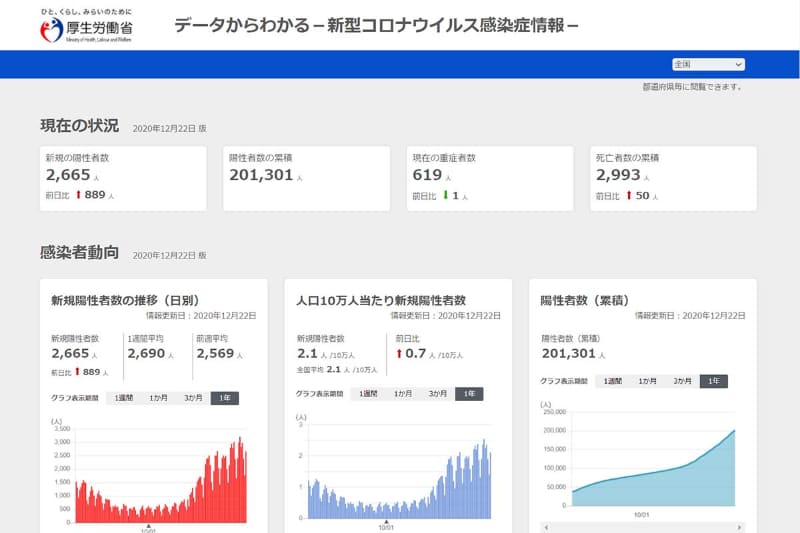Click the 10/01 marker under blue chart
Viewport: 800px width, 533px height.
[x=386, y=525]
